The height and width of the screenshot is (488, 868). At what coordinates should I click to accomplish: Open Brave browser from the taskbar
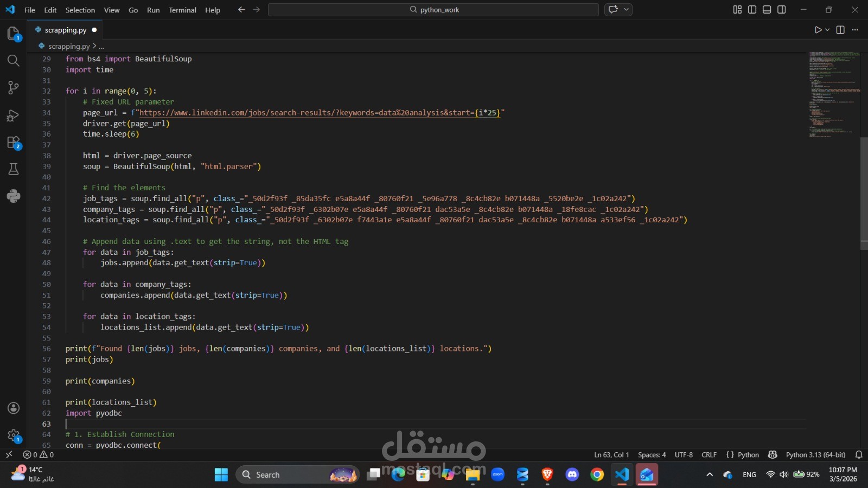[547, 475]
